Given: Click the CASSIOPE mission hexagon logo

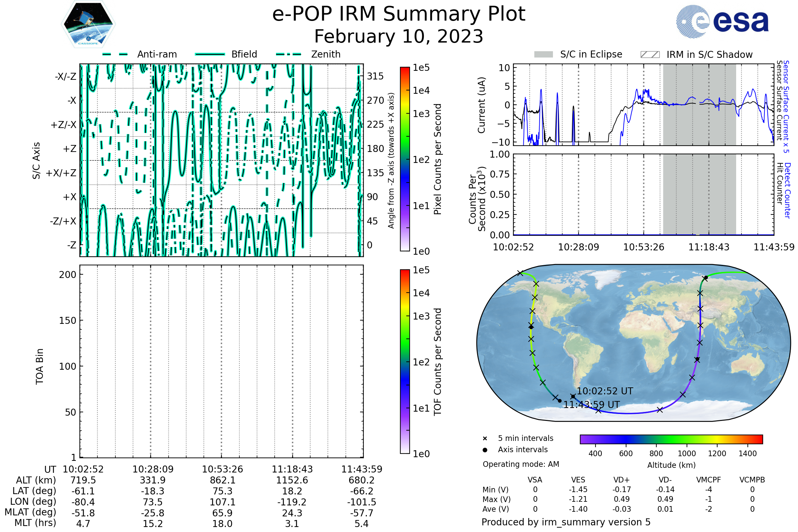Looking at the screenshot, I should pyautogui.click(x=88, y=24).
